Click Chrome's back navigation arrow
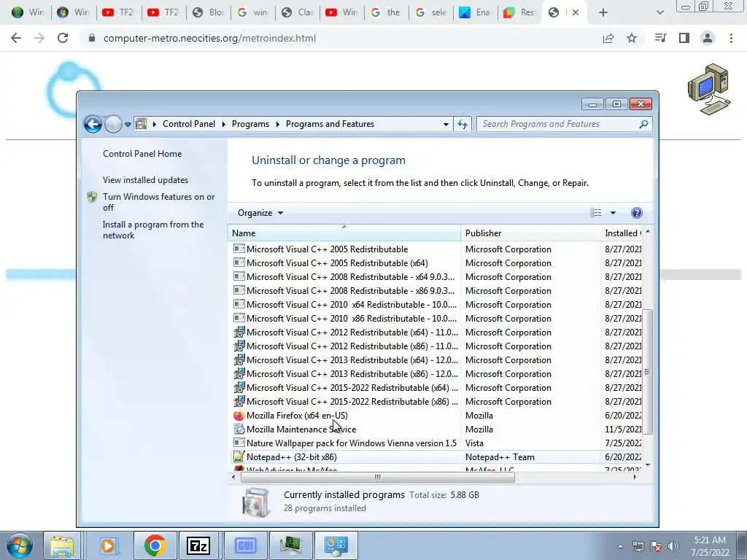 (x=16, y=38)
